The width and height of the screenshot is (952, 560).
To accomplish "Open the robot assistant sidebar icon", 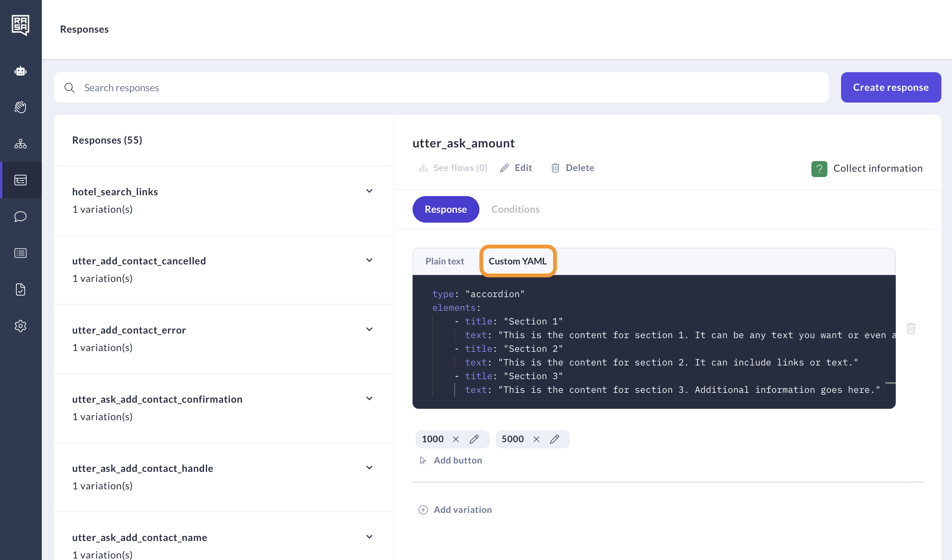I will (21, 71).
